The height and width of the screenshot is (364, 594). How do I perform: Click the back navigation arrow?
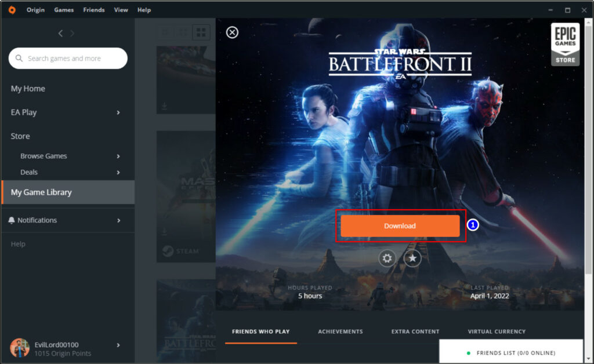60,34
